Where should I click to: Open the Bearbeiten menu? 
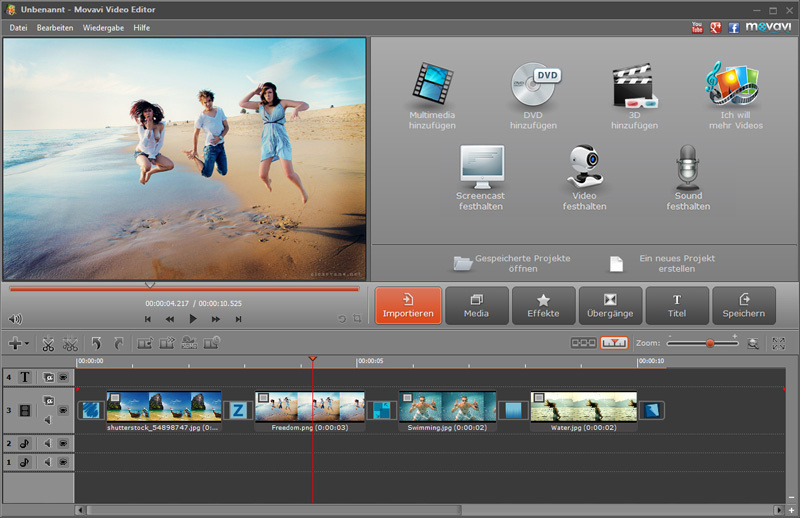pos(55,27)
